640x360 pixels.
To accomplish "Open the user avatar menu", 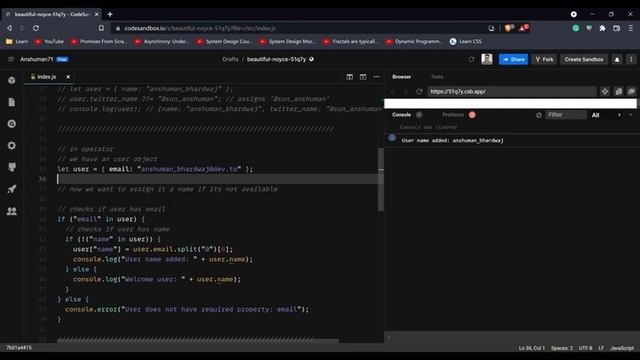I will (x=487, y=59).
